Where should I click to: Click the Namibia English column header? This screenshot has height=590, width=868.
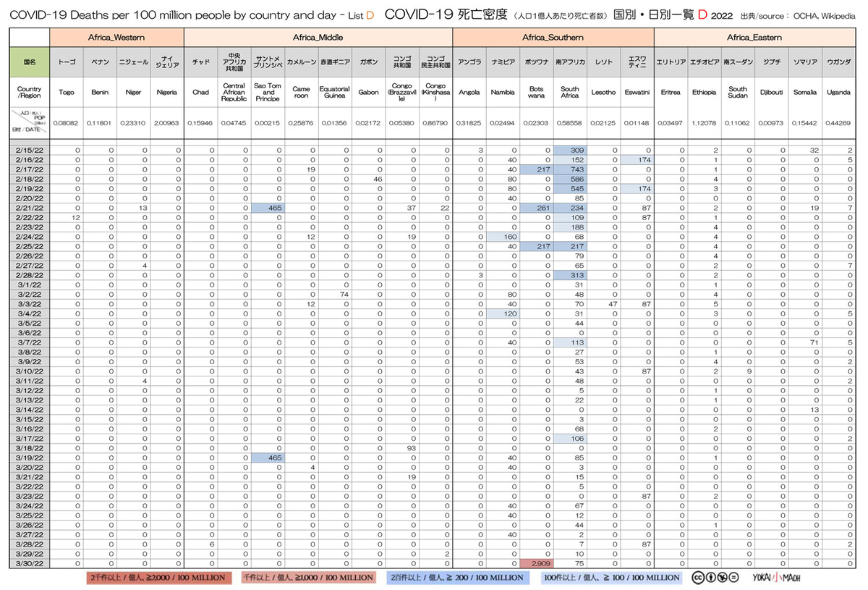(502, 93)
